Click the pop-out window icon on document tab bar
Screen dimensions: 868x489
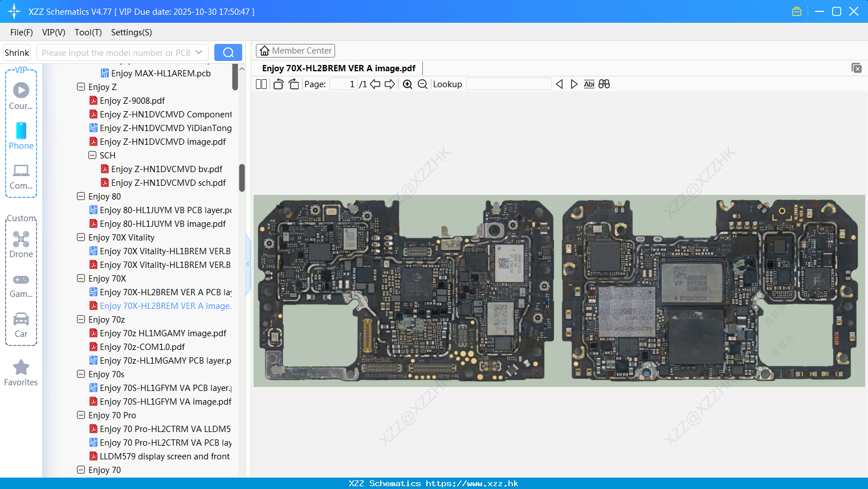(857, 68)
